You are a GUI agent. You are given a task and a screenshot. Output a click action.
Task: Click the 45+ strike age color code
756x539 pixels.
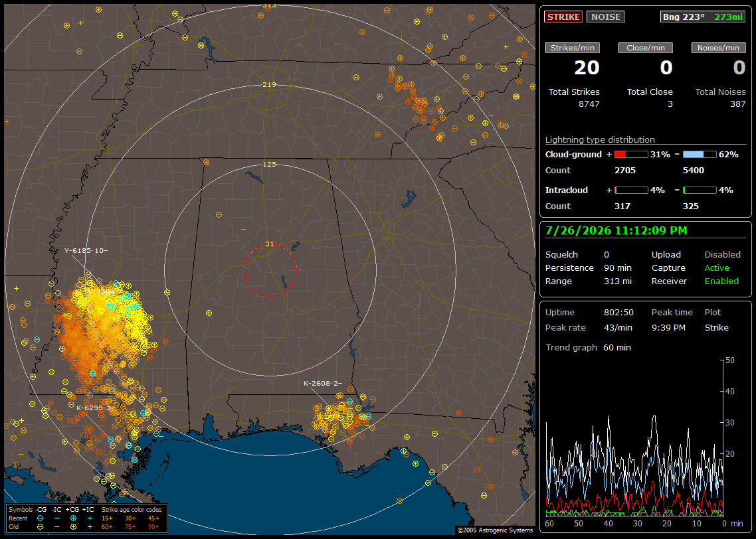coord(153,518)
